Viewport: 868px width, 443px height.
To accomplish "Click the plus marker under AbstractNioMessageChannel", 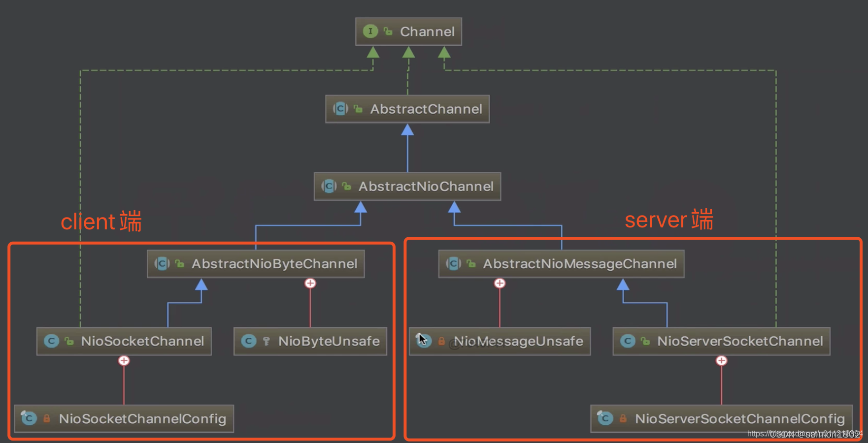I will point(500,283).
